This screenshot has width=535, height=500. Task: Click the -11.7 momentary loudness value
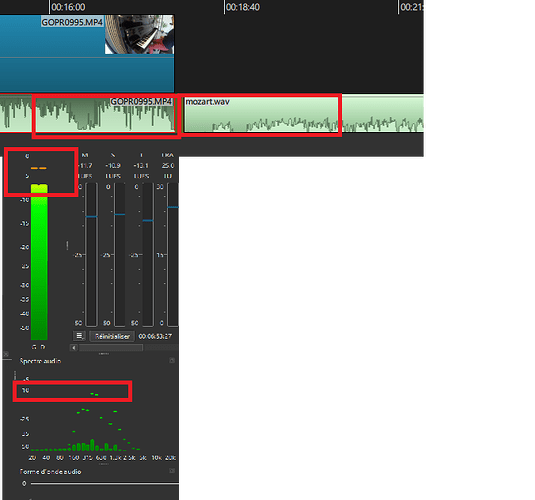(x=85, y=166)
